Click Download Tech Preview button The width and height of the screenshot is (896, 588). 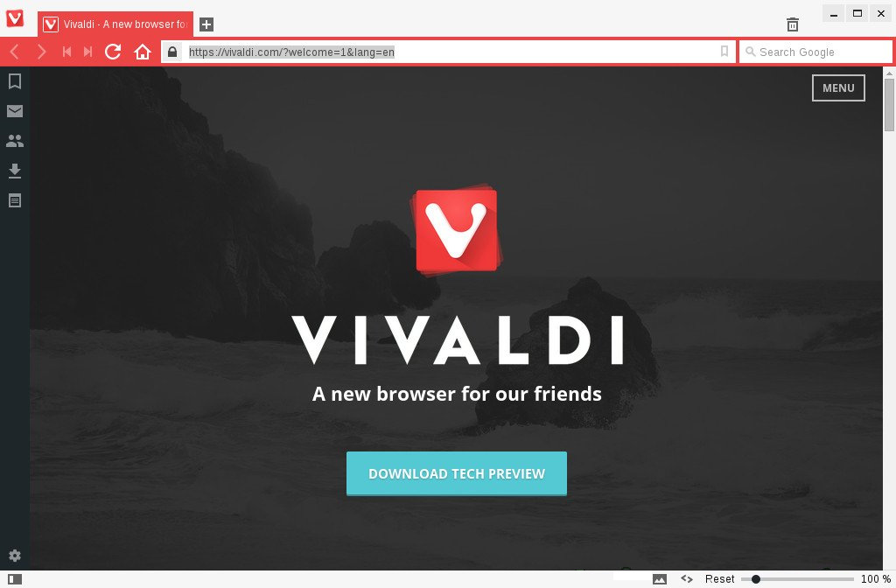pos(457,473)
